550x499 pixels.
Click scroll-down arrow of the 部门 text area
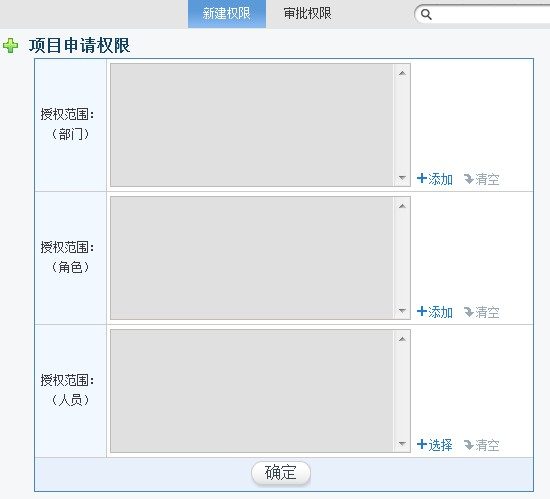coord(402,177)
